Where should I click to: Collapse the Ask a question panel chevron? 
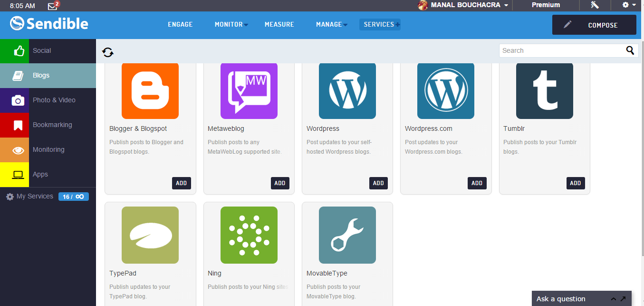point(614,299)
